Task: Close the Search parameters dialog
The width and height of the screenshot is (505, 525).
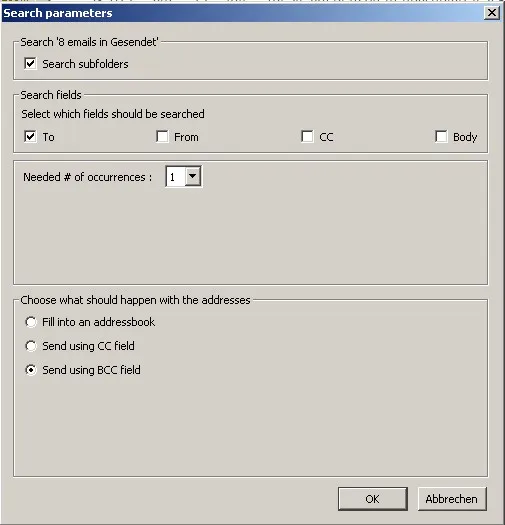Action: tap(492, 13)
